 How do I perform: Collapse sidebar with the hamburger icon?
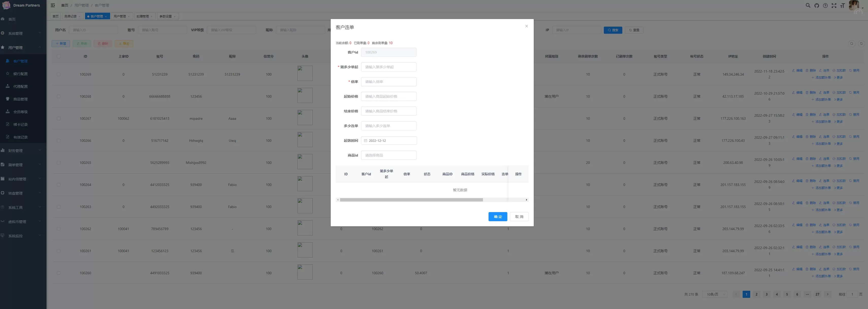(53, 5)
